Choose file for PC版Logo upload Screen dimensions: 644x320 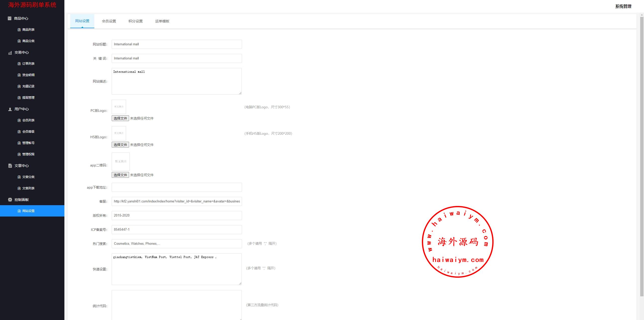pos(120,118)
